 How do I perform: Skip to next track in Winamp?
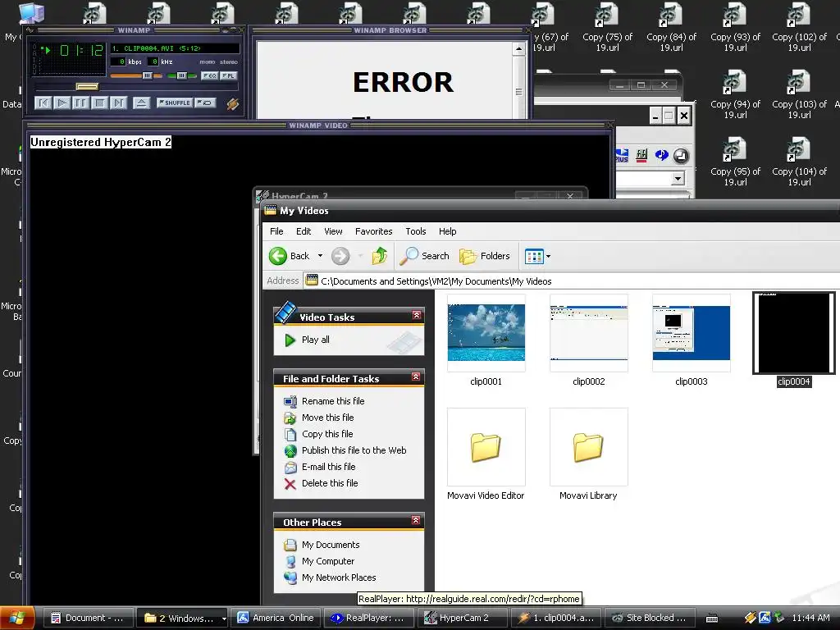pos(118,103)
